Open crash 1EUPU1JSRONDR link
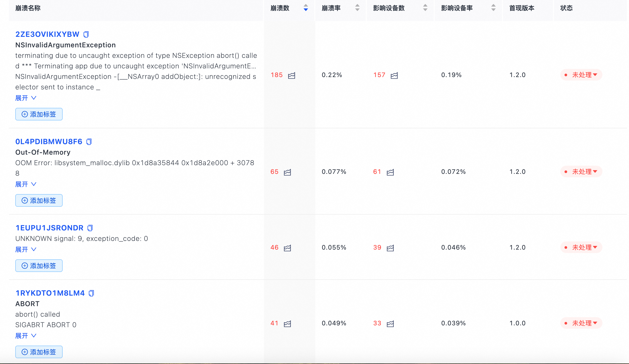 [49, 228]
